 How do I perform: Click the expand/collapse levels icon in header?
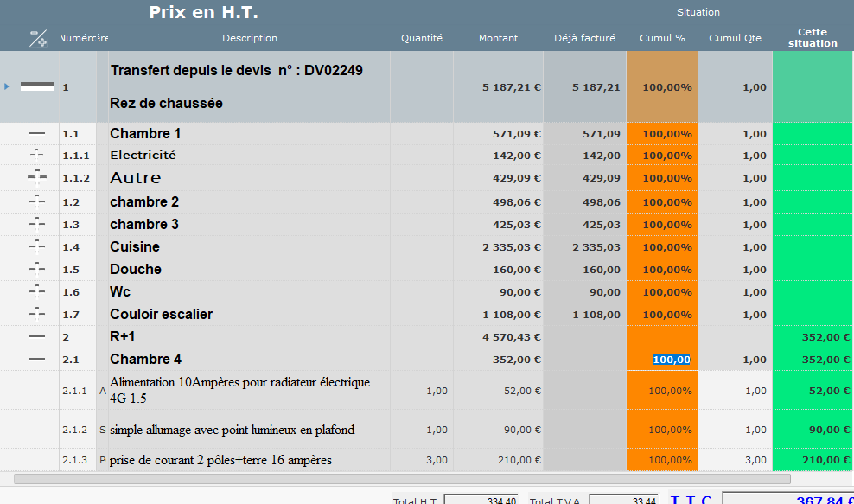[x=38, y=38]
